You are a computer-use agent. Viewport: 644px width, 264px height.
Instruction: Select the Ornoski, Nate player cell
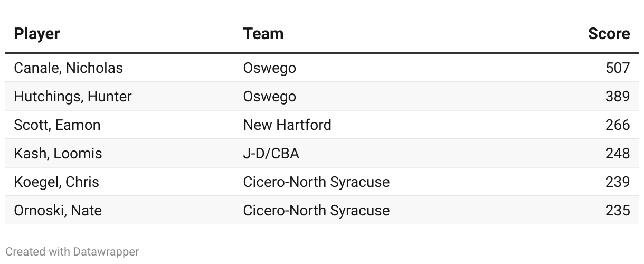click(x=58, y=211)
